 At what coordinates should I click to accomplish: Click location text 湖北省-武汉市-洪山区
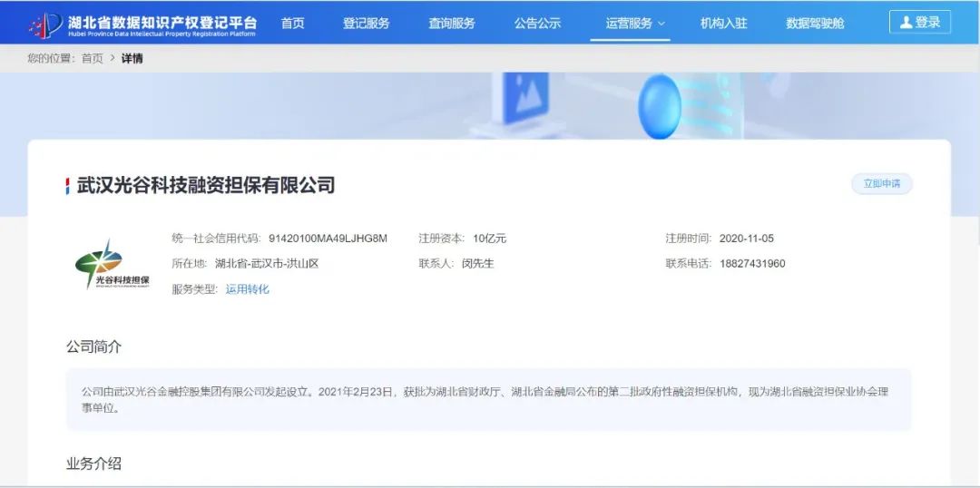point(267,264)
